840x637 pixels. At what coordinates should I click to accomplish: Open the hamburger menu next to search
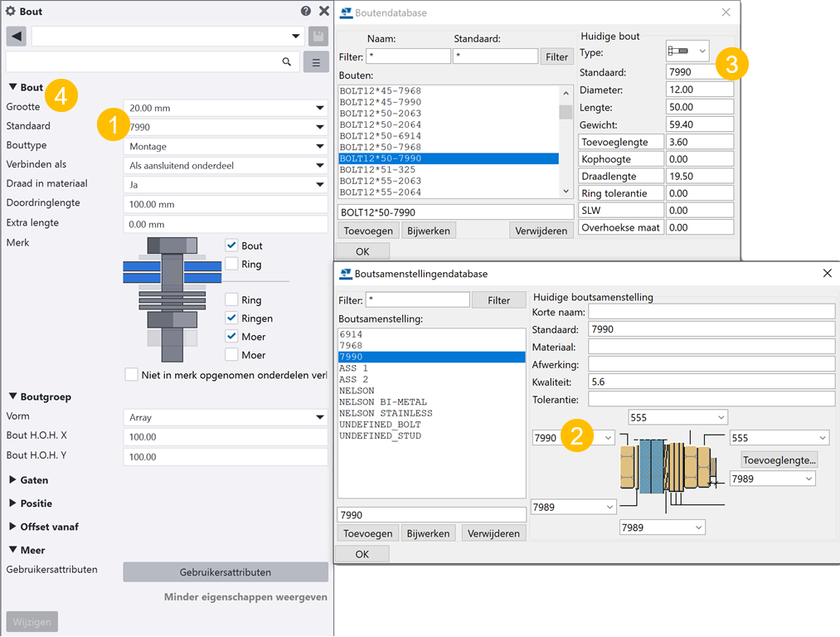coord(316,62)
